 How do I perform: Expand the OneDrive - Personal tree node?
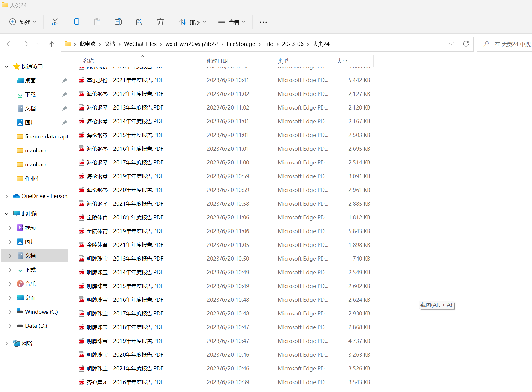click(x=7, y=196)
